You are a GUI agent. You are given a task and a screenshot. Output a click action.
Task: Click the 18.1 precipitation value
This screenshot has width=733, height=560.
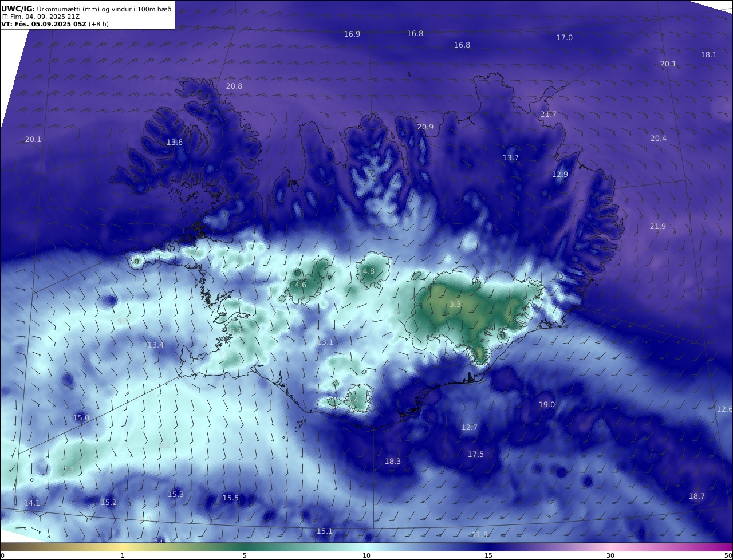(709, 55)
